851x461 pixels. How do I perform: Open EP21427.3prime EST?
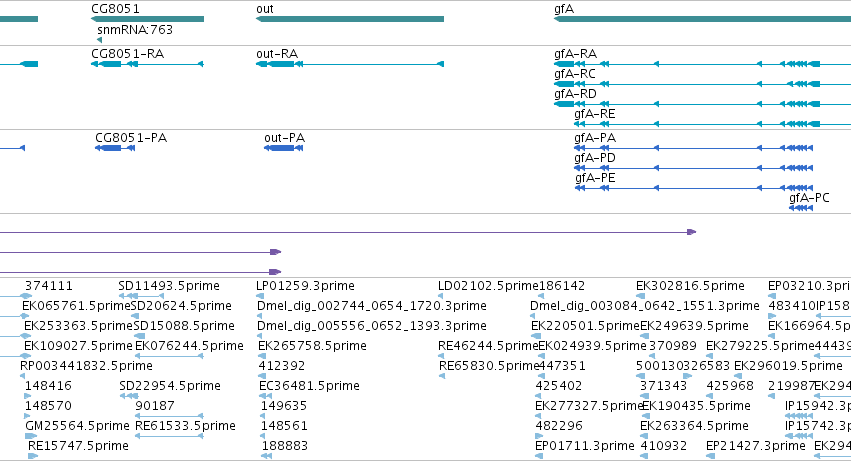click(x=755, y=447)
